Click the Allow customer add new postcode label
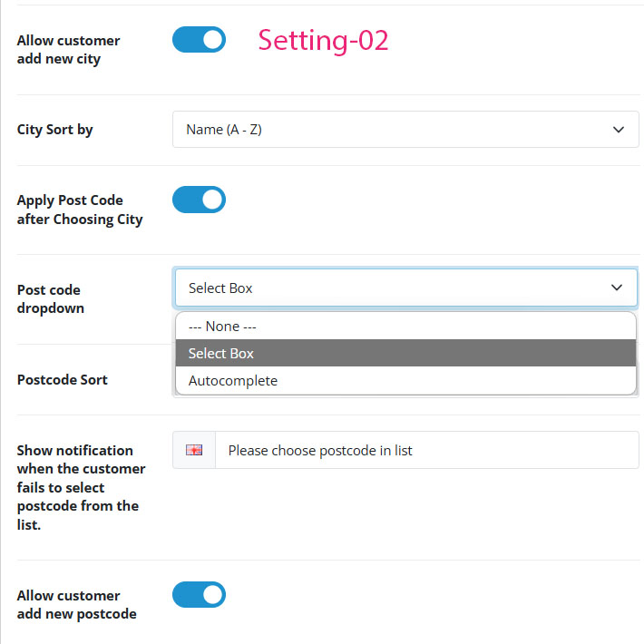The image size is (644, 644). [76, 605]
